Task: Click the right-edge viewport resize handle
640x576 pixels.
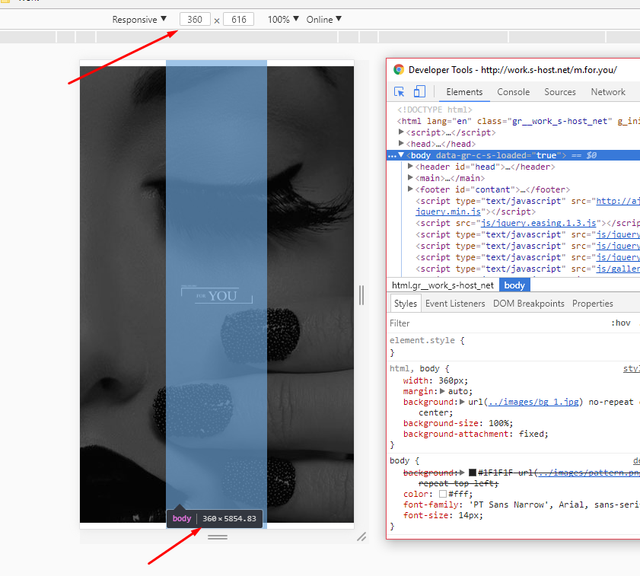Action: (x=361, y=295)
